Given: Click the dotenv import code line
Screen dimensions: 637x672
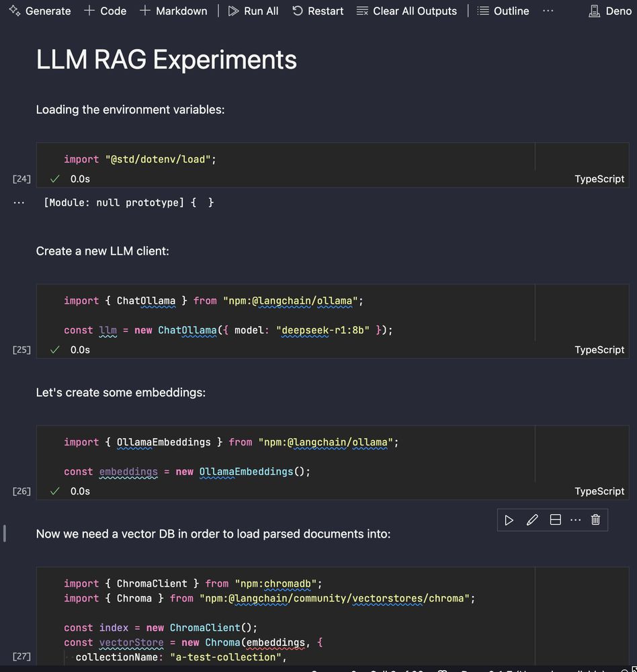Looking at the screenshot, I should point(140,159).
